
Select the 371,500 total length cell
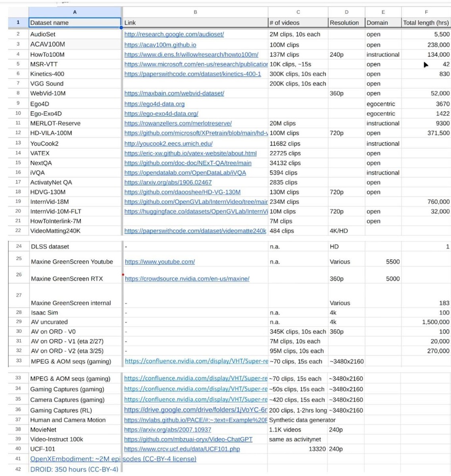[426, 133]
